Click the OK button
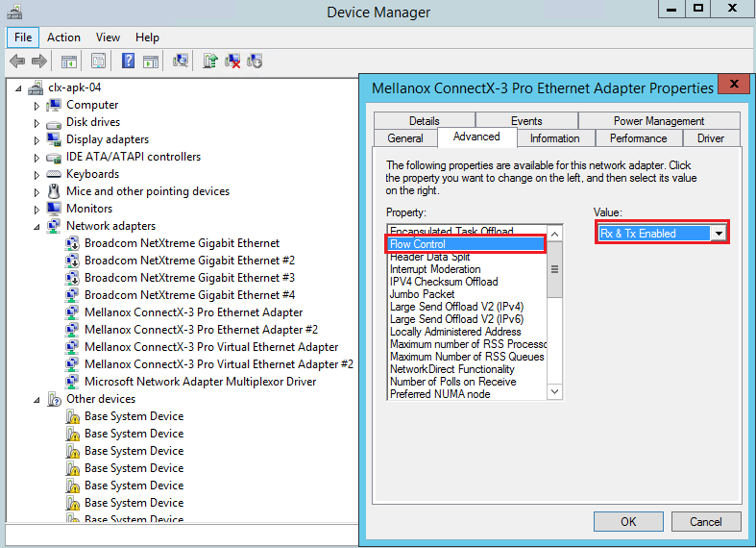The height and width of the screenshot is (548, 756). 627,522
